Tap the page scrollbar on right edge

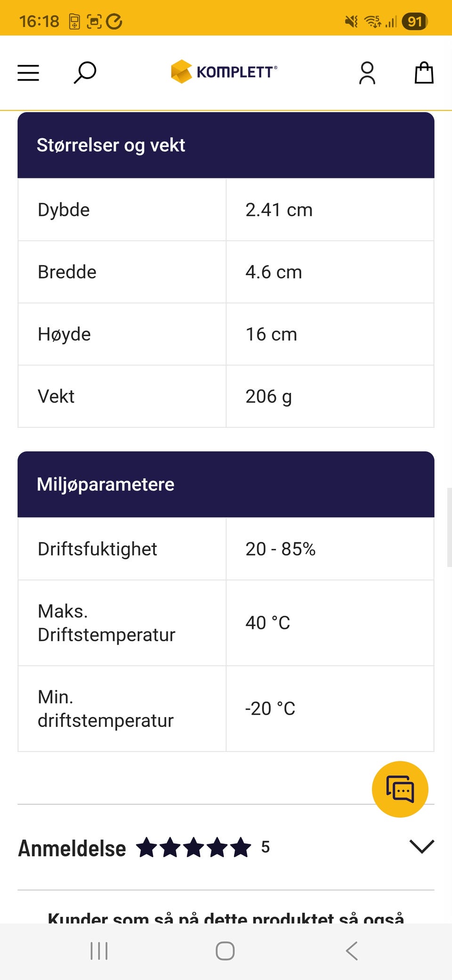(x=449, y=527)
